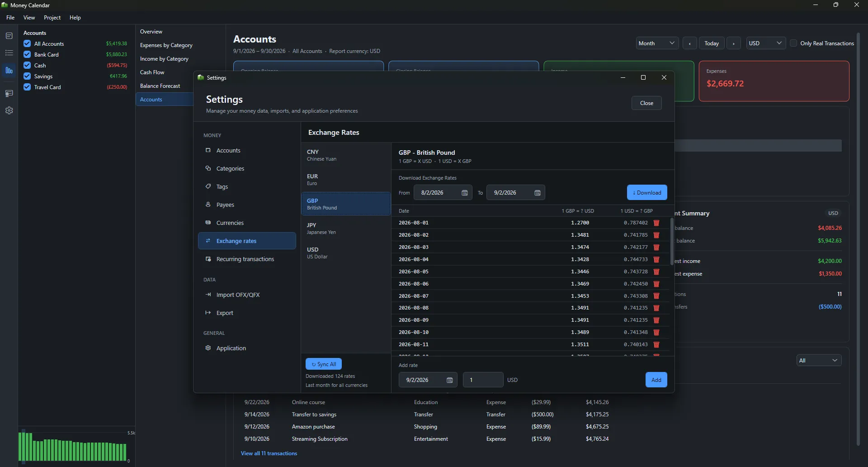
Task: Toggle the All Accounts checkbox
Action: point(27,43)
